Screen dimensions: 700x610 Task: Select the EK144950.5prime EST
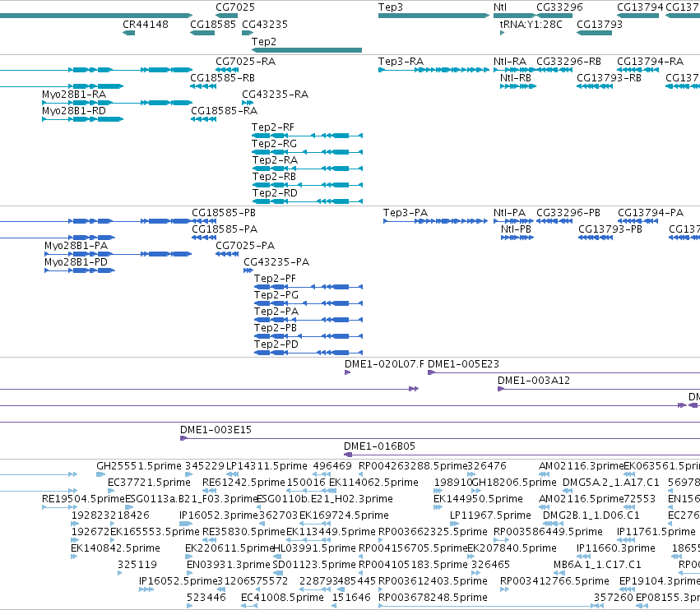point(438,507)
